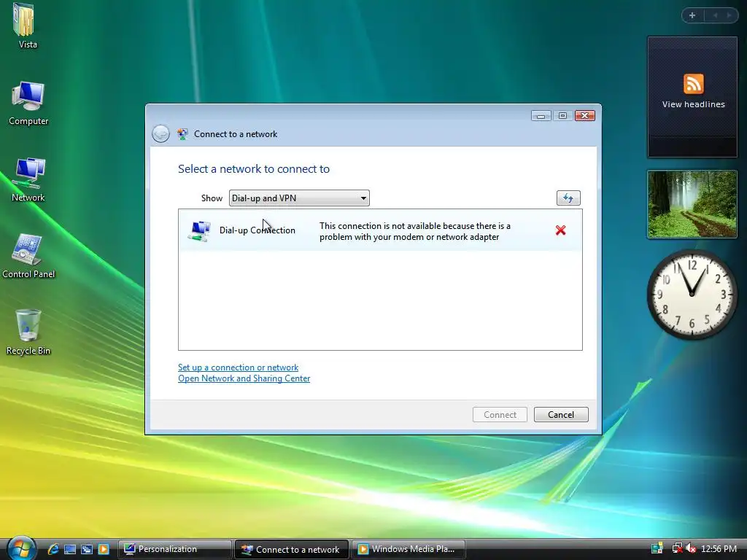Select the Computer desktop icon
The height and width of the screenshot is (560, 747).
click(x=28, y=102)
